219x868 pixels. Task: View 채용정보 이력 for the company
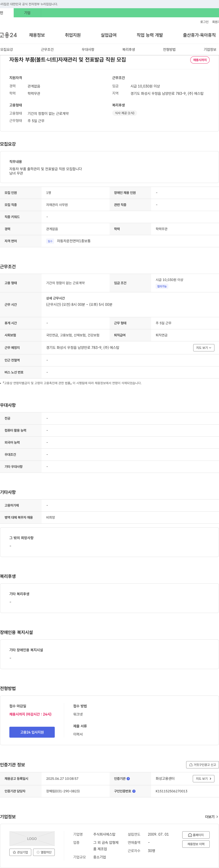(196, 844)
